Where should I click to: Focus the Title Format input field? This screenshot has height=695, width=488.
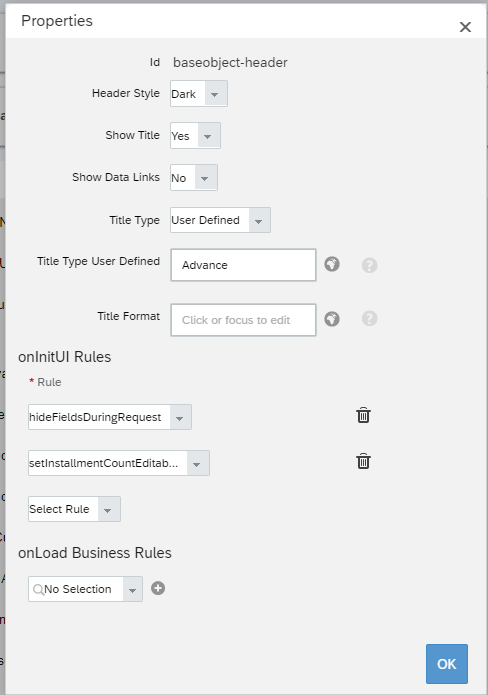[243, 320]
